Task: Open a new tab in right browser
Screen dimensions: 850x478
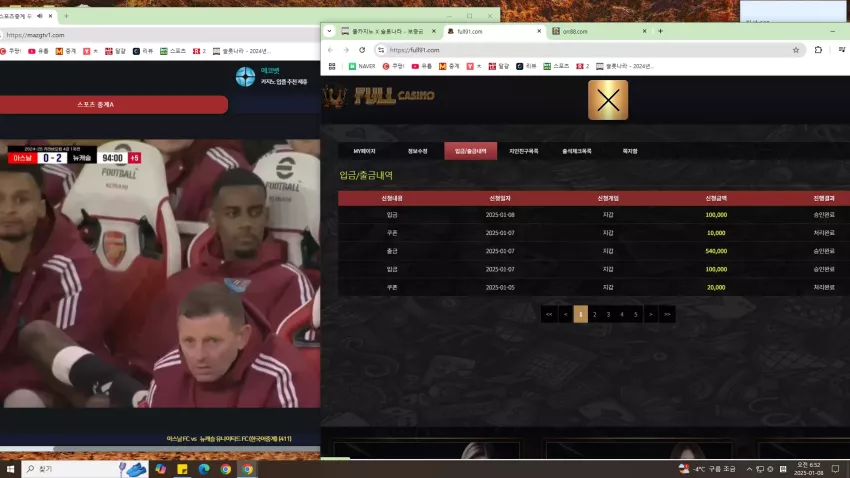Action: click(660, 31)
